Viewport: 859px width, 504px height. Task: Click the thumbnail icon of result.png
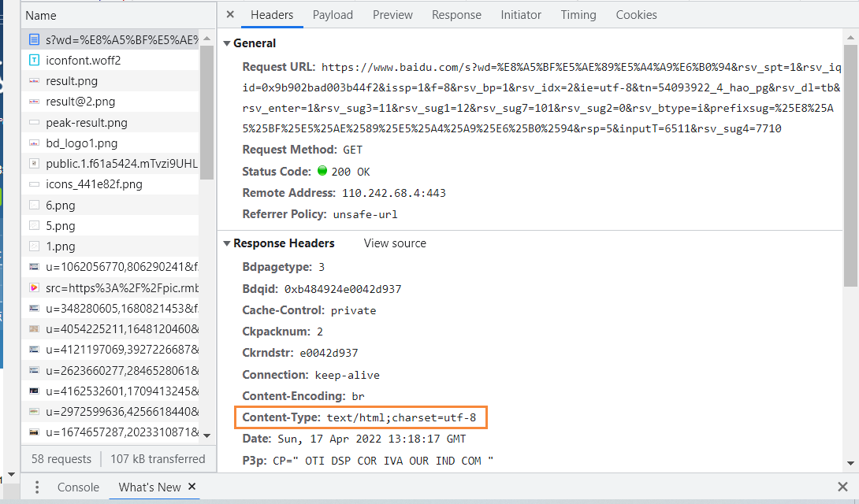coord(34,81)
